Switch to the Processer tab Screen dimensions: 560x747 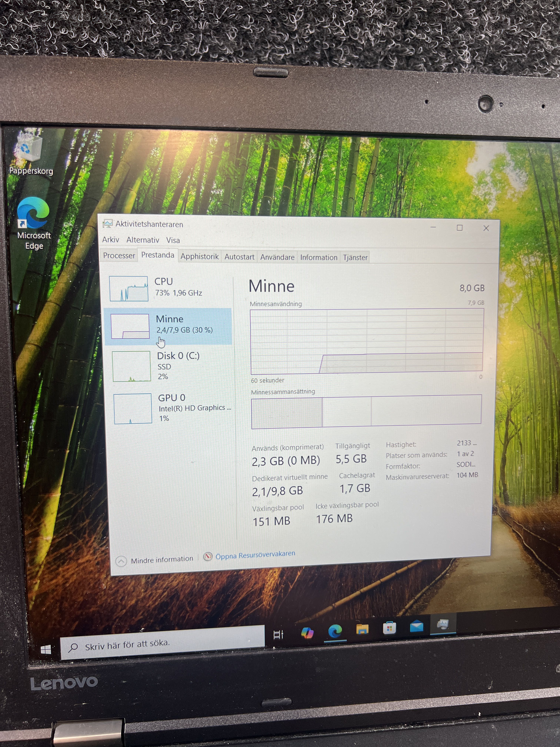119,256
